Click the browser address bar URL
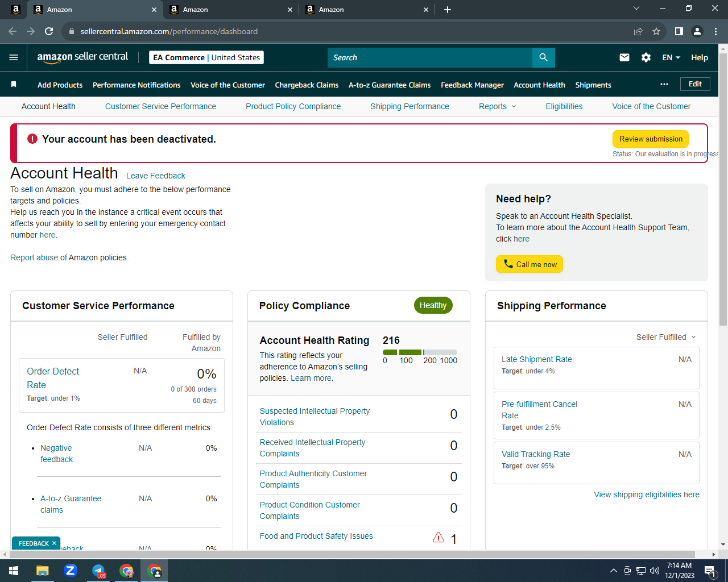This screenshot has height=582, width=728. 169,31
